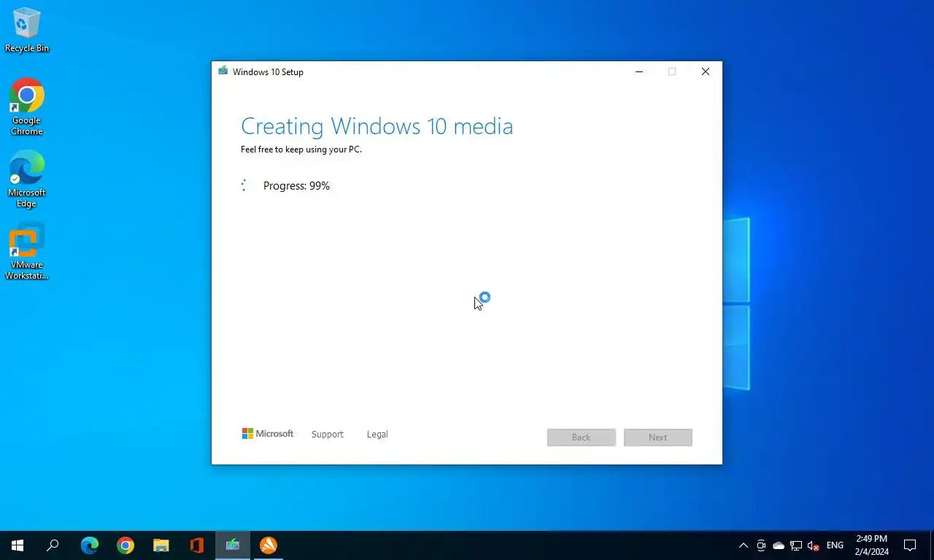The height and width of the screenshot is (560, 934).
Task: Launch Edge from the taskbar
Action: [x=90, y=545]
